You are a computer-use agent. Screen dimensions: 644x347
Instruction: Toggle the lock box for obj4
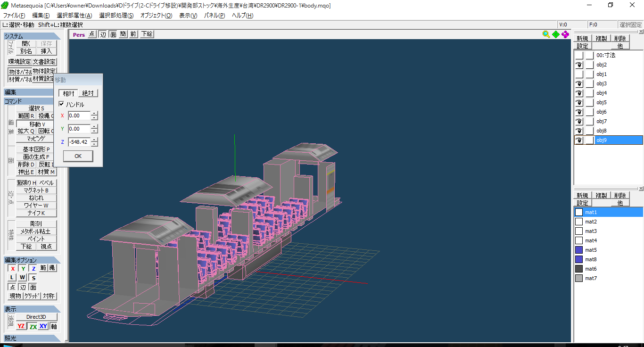point(589,93)
